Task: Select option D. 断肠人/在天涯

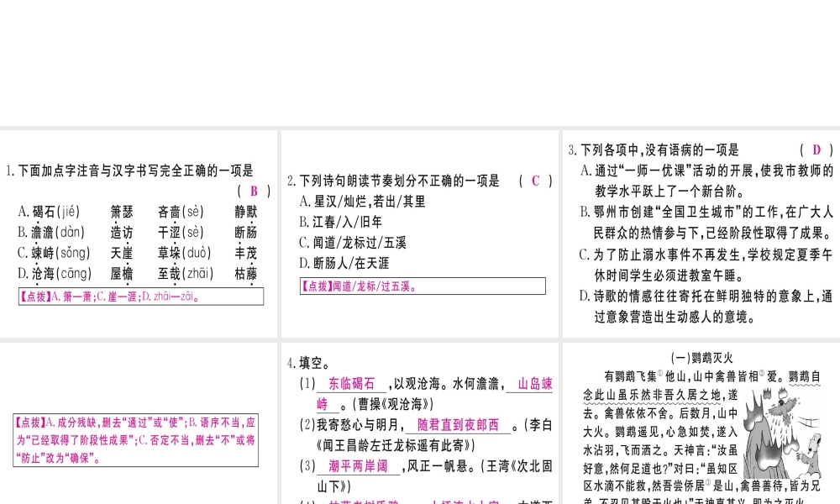Action: tap(344, 263)
